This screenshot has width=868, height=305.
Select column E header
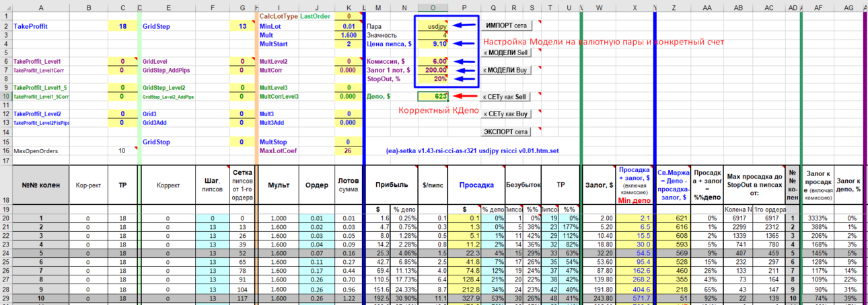point(168,7)
